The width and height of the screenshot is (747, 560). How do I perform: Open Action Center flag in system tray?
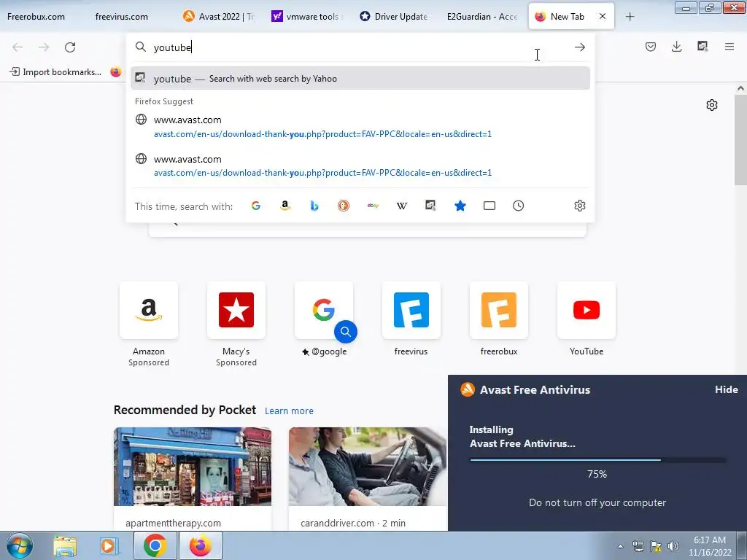656,546
